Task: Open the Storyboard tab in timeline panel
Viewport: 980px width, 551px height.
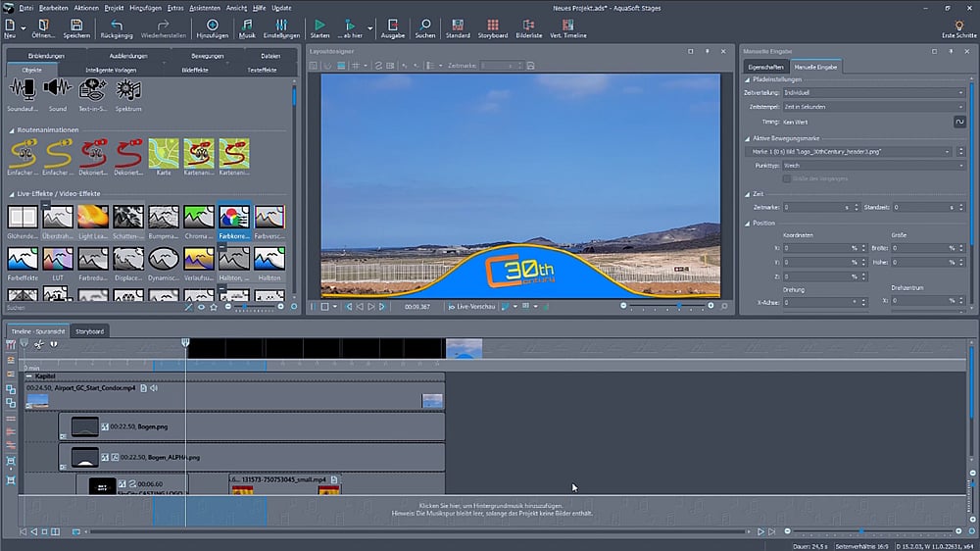Action: click(90, 331)
